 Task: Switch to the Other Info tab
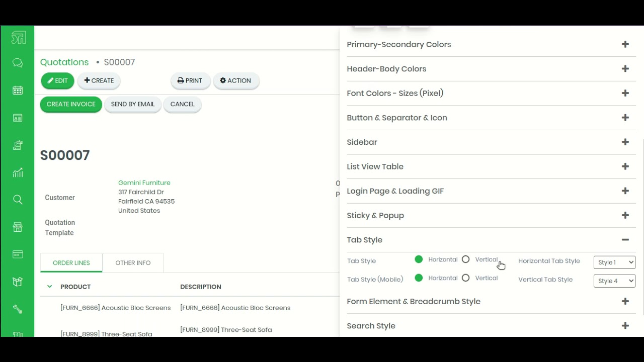coord(133,262)
